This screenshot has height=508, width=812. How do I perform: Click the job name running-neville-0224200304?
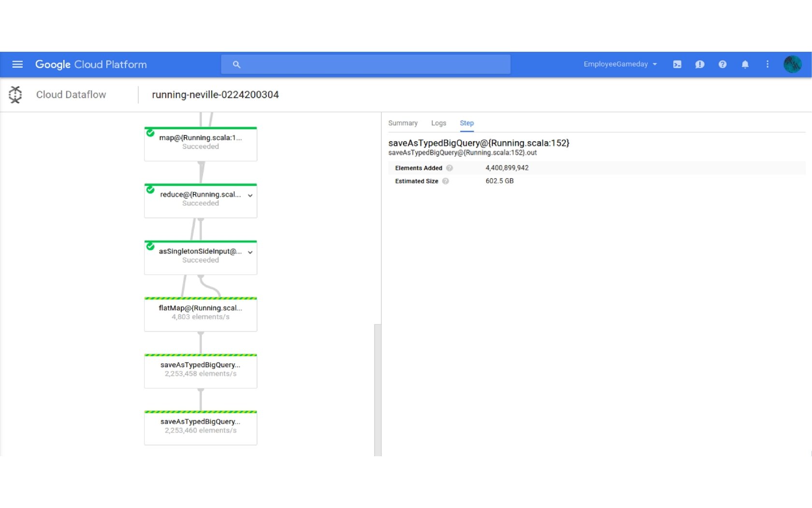(x=215, y=94)
